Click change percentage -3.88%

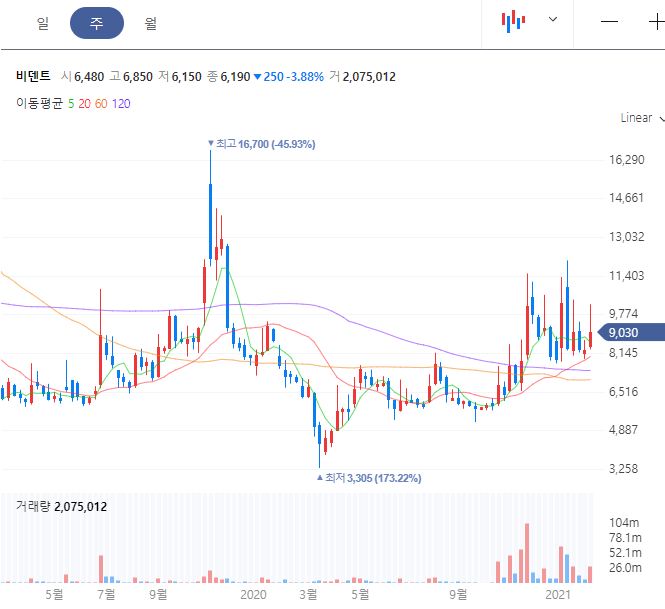305,77
